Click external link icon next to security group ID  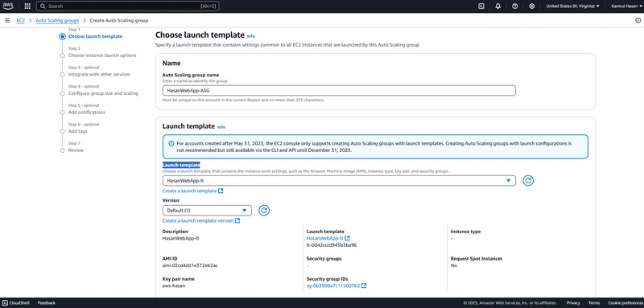click(x=365, y=285)
